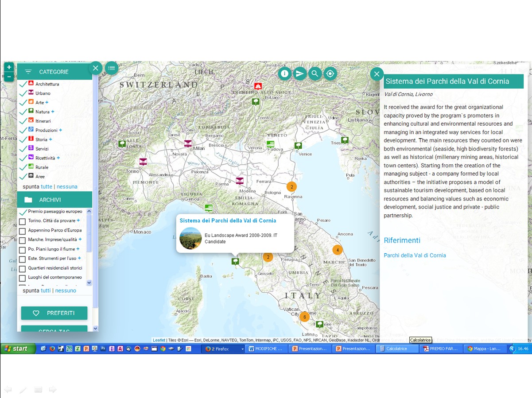Enable Torino. Città da provare archive
The width and height of the screenshot is (532, 398).
pos(23,221)
